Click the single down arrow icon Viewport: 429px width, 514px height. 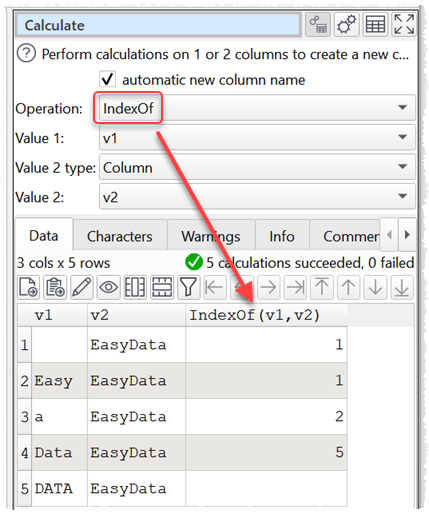pos(375,287)
